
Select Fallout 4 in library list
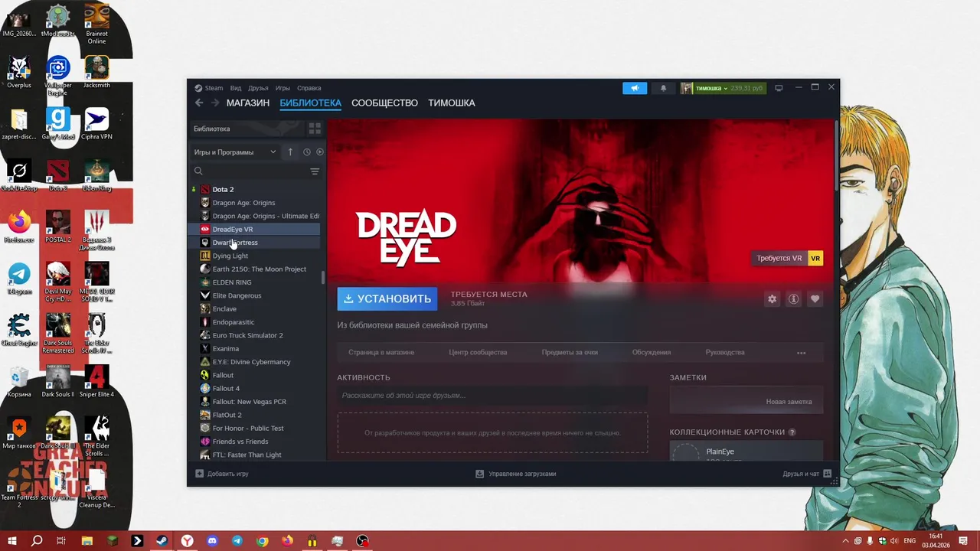(255, 389)
